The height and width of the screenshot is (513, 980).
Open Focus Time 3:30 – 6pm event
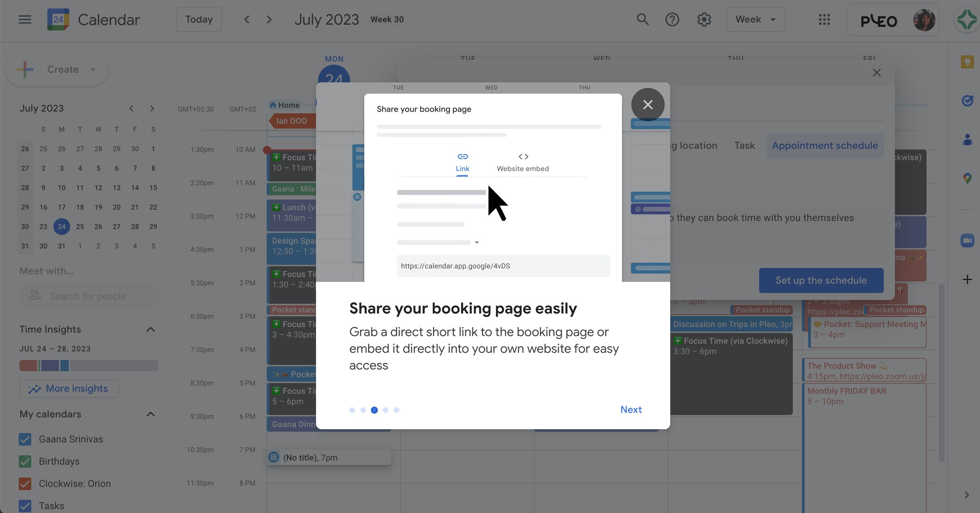tap(732, 374)
